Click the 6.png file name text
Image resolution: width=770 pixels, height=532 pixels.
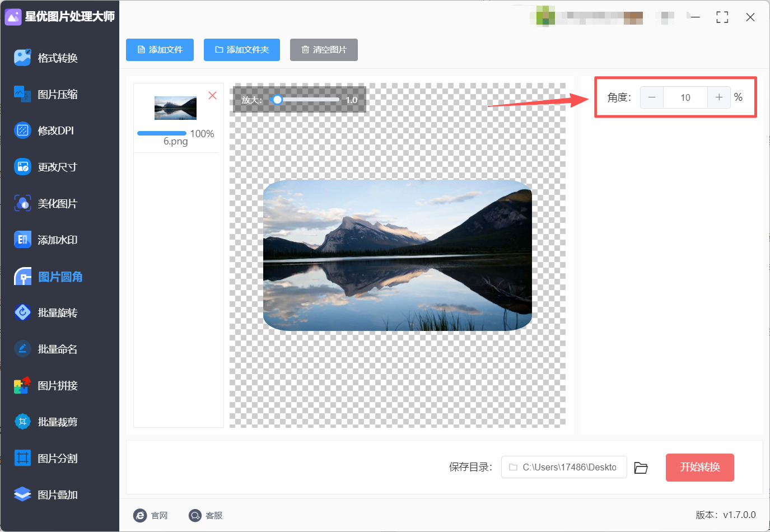(x=175, y=142)
